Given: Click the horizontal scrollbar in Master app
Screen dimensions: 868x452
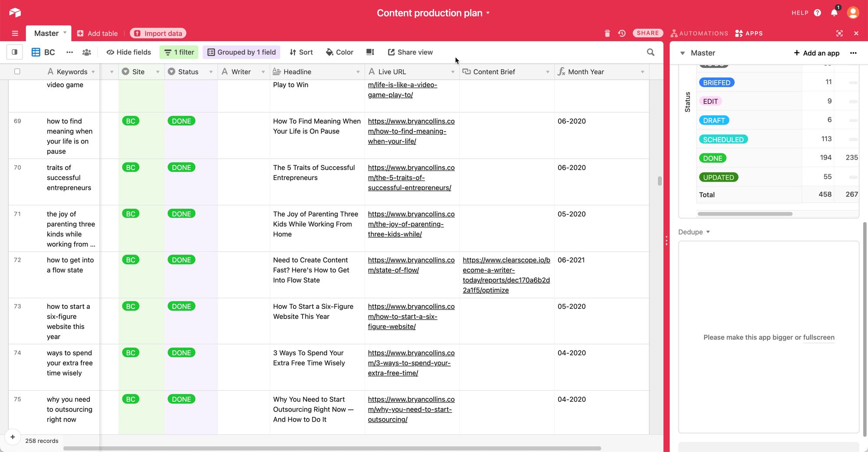Looking at the screenshot, I should 745,214.
